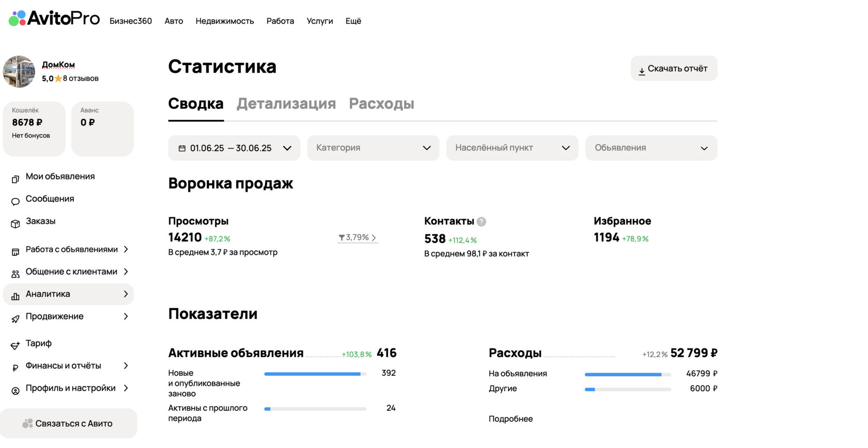The image size is (868, 448).
Task: Click the text В среднем 3,7 ₽ за просмотр
Action: pyautogui.click(x=223, y=252)
